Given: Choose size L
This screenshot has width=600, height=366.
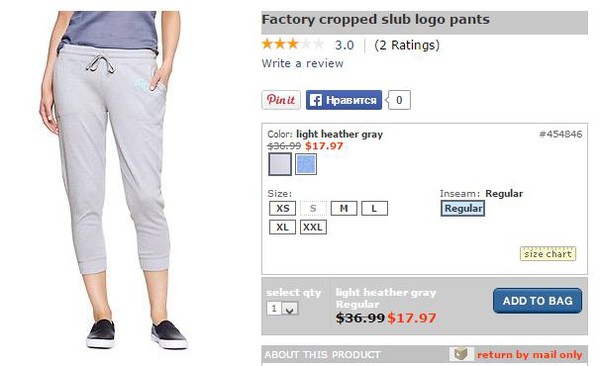Looking at the screenshot, I should pos(374,208).
